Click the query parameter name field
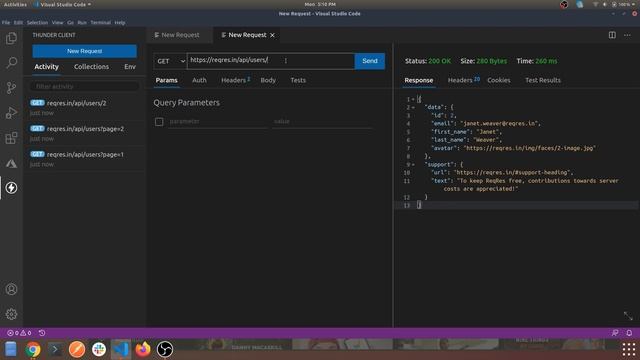Screen dimensions: 640x360 [x=218, y=122]
